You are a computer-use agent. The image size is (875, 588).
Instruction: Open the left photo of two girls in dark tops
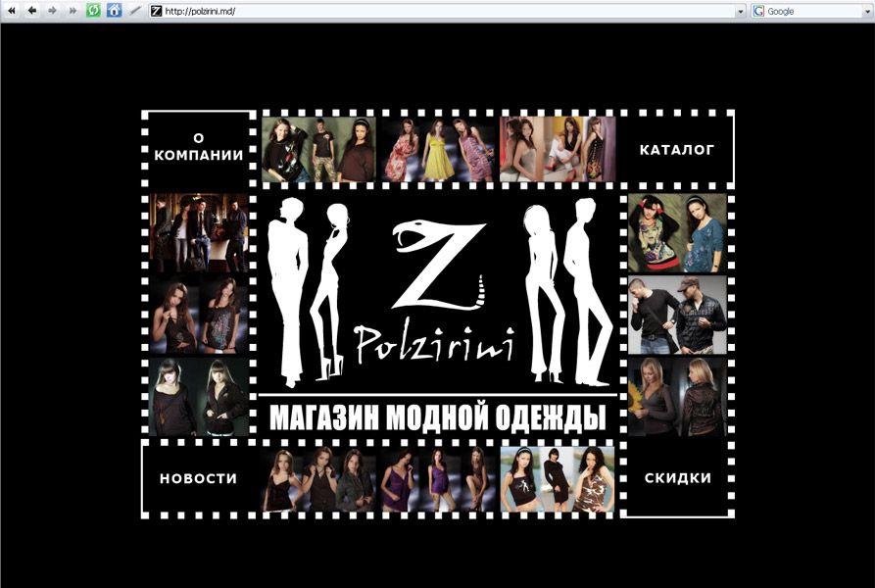199,316
